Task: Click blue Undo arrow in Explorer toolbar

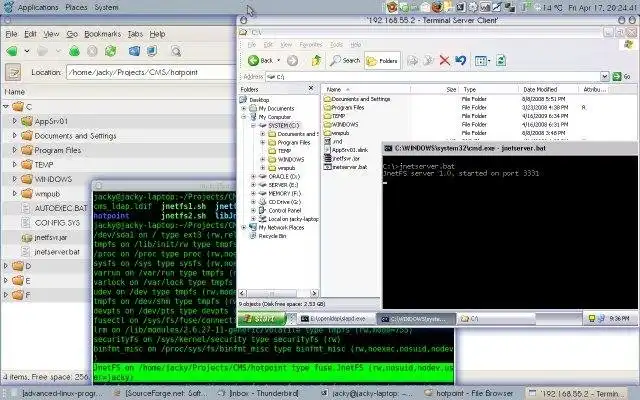Action: click(460, 61)
